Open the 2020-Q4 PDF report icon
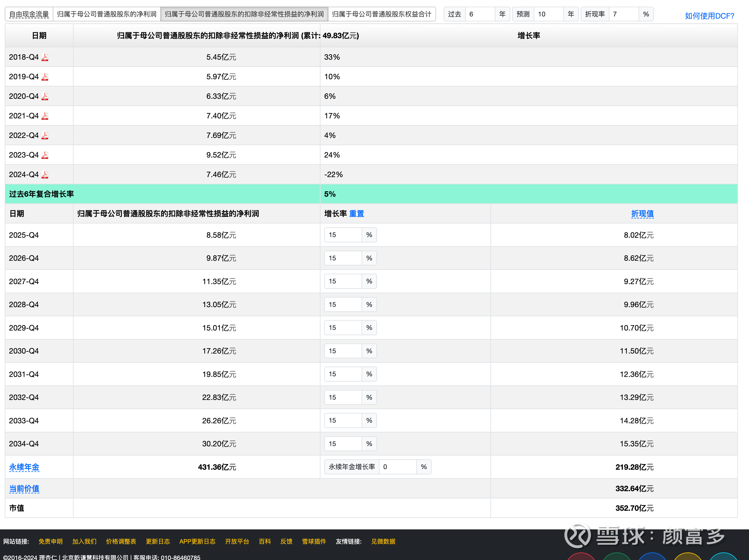 click(x=45, y=97)
